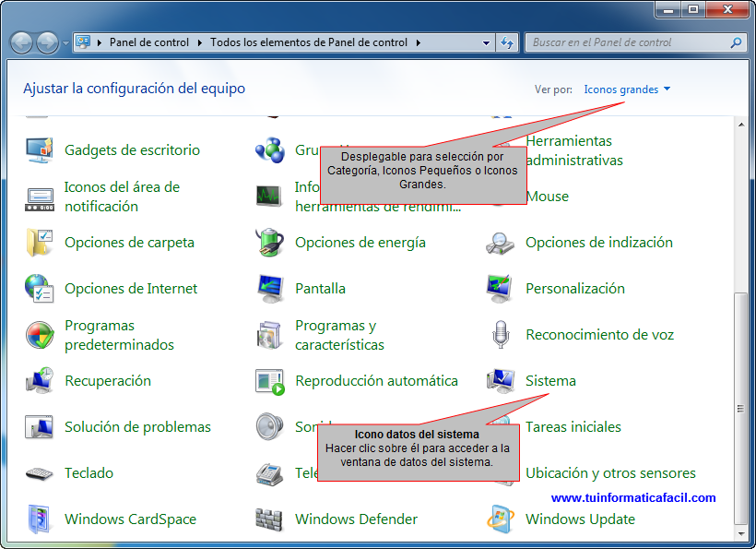This screenshot has height=549, width=756.
Task: Go back with the Back button
Action: coord(21,43)
